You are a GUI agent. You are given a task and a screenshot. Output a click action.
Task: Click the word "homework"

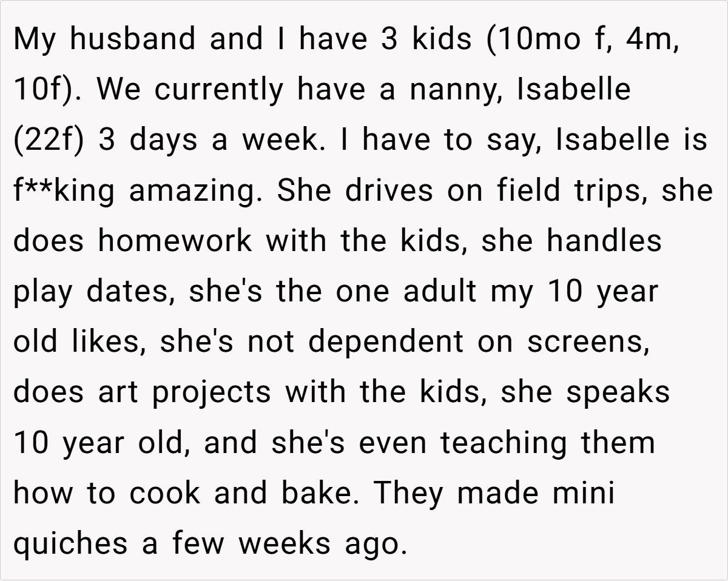pyautogui.click(x=175, y=241)
